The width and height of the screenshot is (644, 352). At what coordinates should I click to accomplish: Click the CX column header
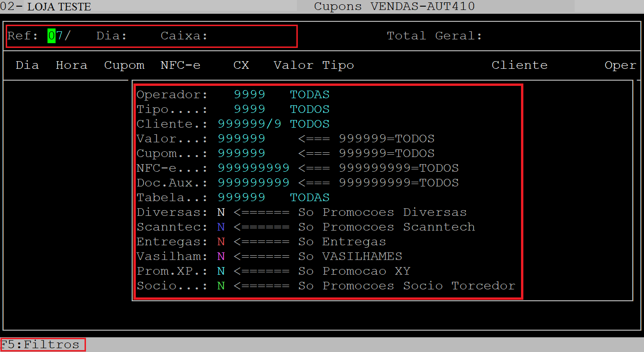point(241,65)
